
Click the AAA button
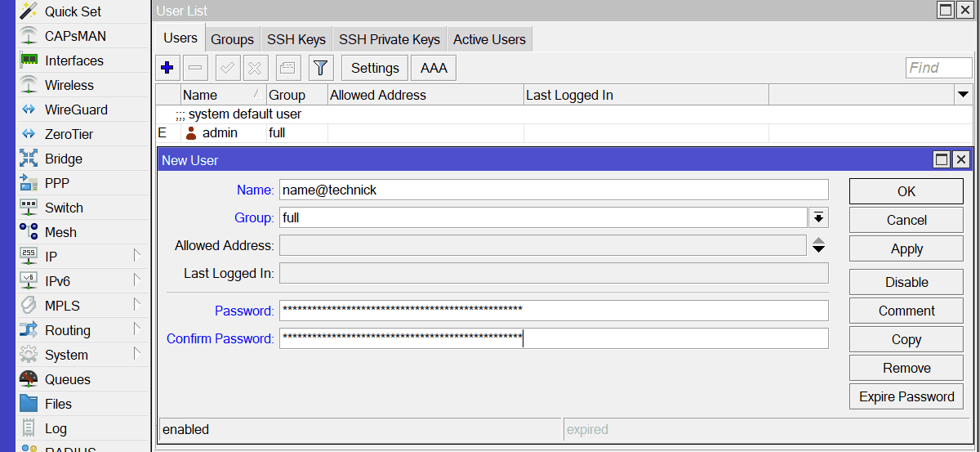[x=434, y=68]
